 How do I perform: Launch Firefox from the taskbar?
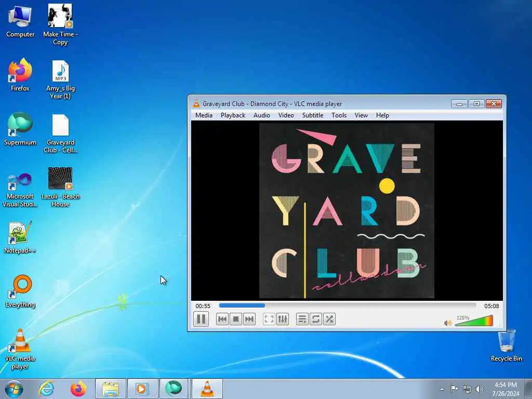pos(78,389)
